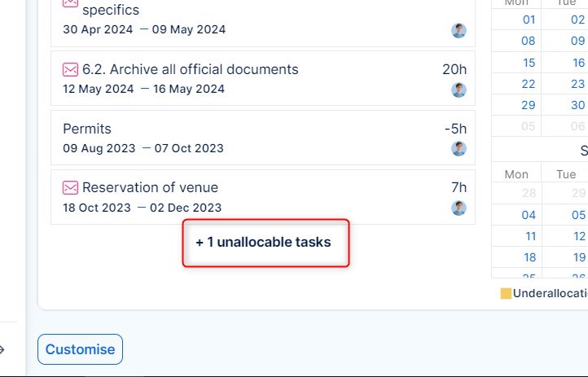The height and width of the screenshot is (377, 588).
Task: Select day 22 in the upper calendar
Action: pos(529,84)
